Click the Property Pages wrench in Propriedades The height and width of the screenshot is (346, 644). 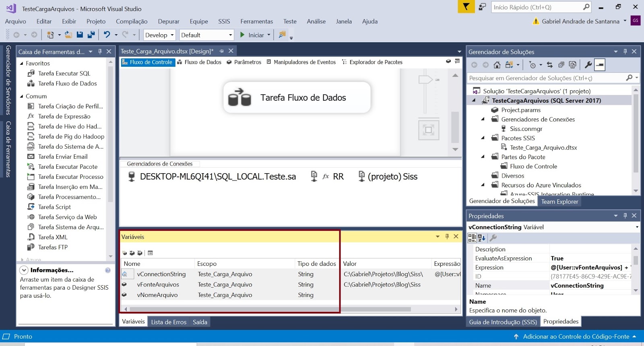493,238
